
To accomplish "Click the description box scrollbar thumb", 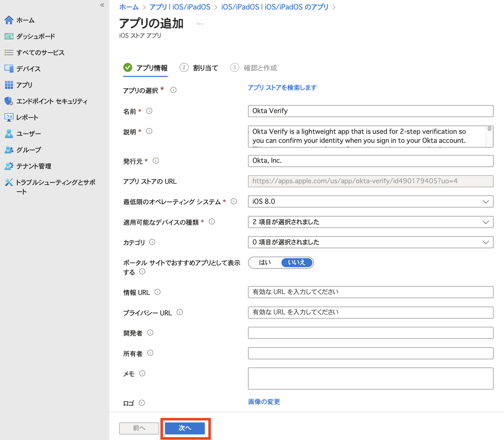I will coord(489,129).
